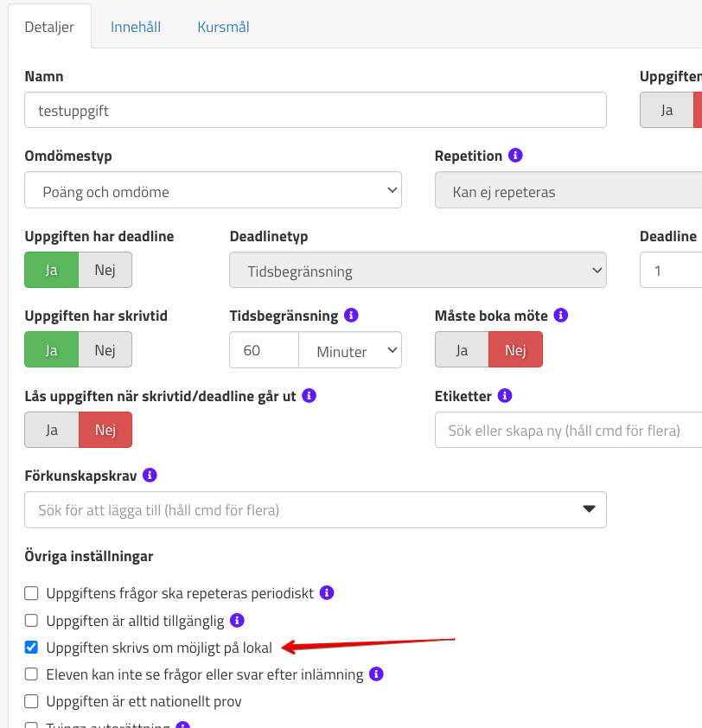This screenshot has width=702, height=728.
Task: Click info icon for alltid tillgänglig option
Action: [x=238, y=620]
